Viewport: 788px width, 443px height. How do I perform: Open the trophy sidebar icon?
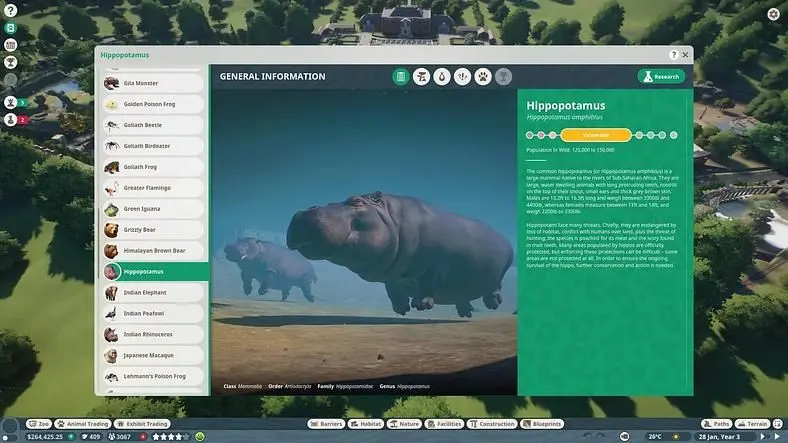point(11,62)
